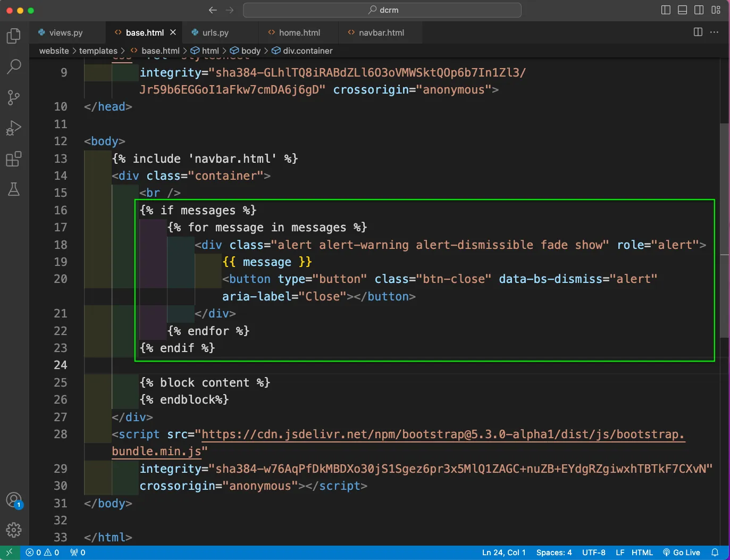The image size is (730, 560).
Task: Click the '{% endfor %}' tag
Action: click(x=208, y=331)
